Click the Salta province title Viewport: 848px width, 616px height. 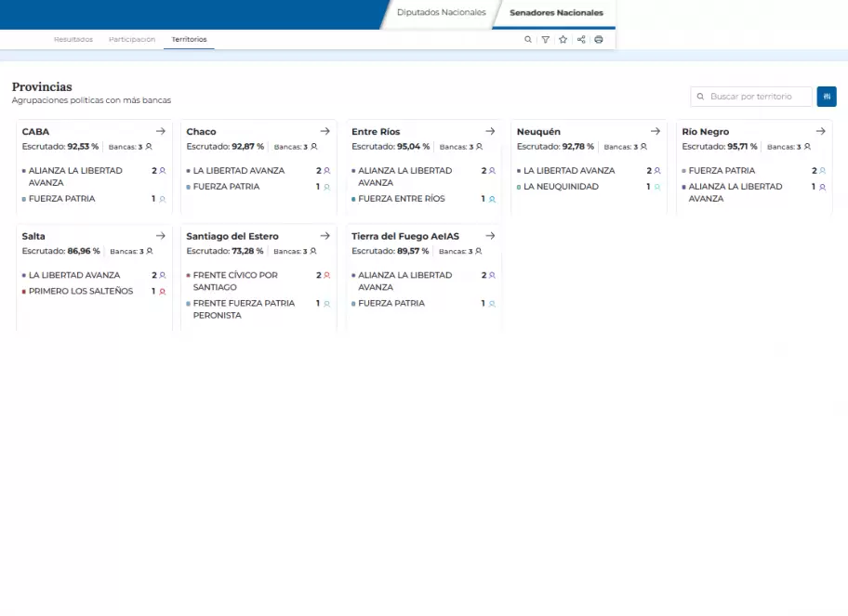[x=33, y=236]
